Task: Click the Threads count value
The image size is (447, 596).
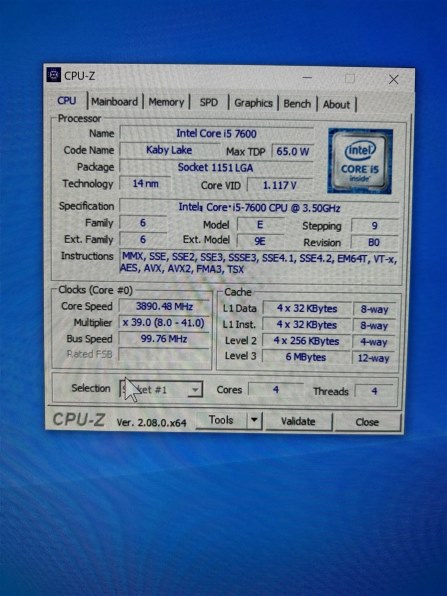Action: 375,391
